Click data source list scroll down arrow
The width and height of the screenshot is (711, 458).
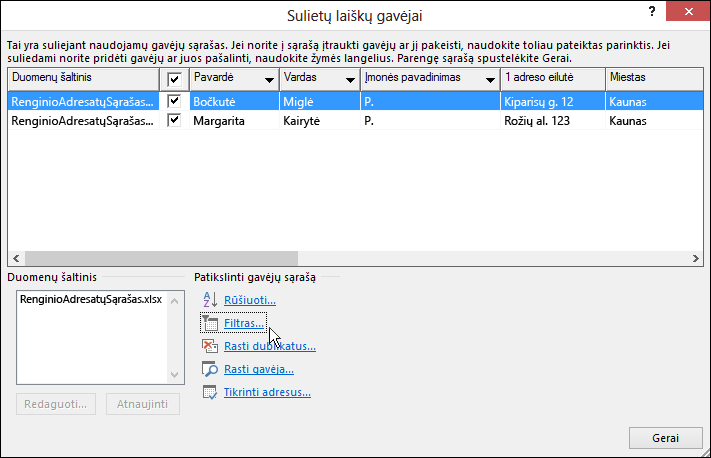tap(175, 375)
